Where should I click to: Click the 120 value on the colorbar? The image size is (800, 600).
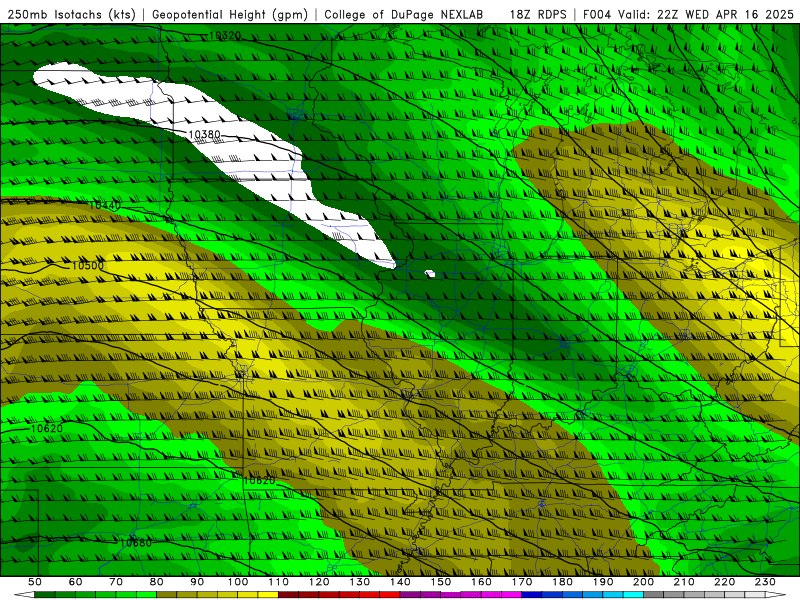pyautogui.click(x=319, y=582)
